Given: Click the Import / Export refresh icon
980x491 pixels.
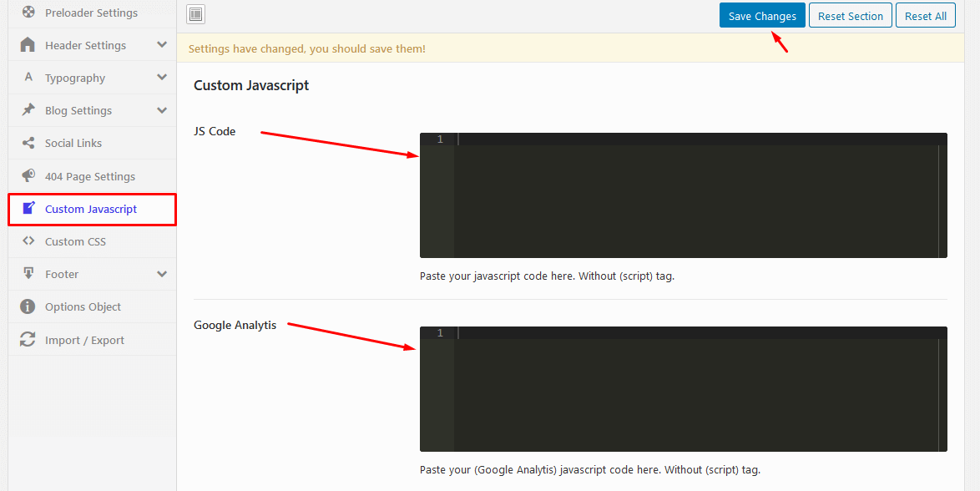Looking at the screenshot, I should (x=28, y=340).
